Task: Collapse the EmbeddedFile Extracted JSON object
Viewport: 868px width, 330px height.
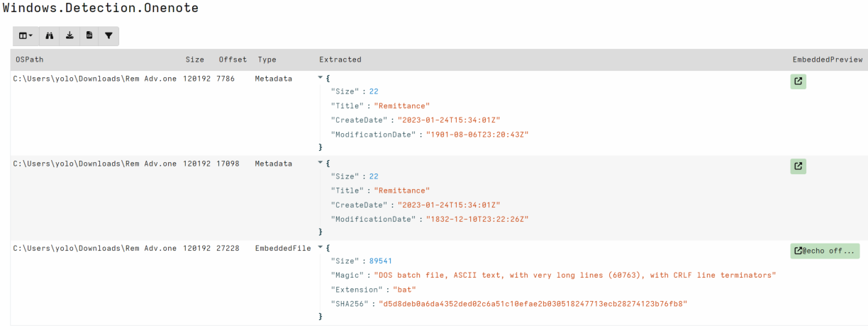Action: (x=320, y=248)
